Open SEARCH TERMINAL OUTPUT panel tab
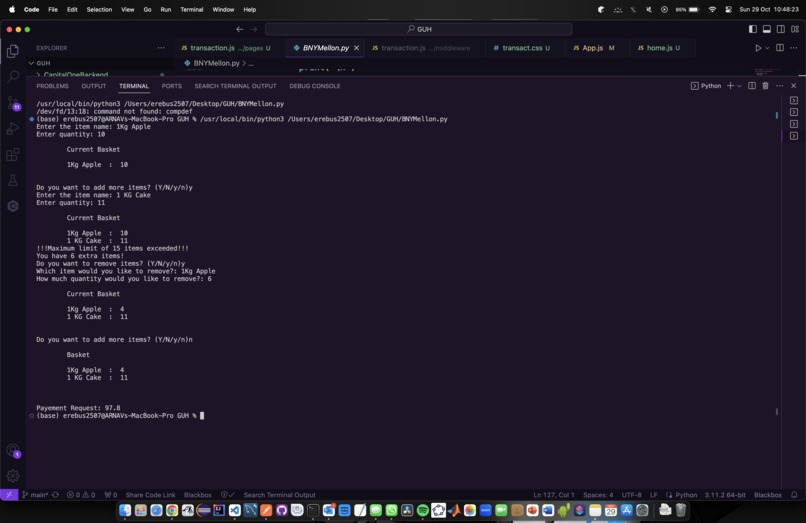 click(235, 86)
